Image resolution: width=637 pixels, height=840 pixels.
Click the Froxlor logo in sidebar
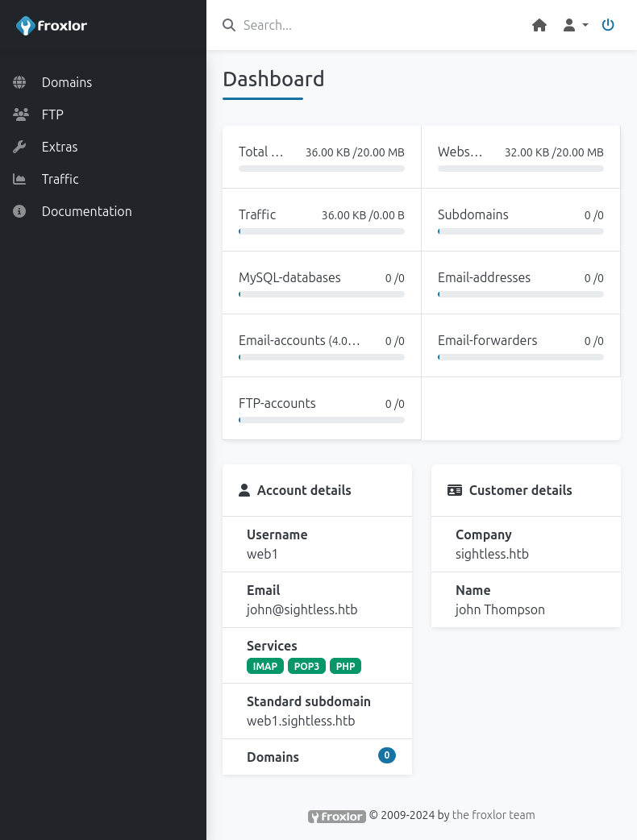[x=52, y=26]
